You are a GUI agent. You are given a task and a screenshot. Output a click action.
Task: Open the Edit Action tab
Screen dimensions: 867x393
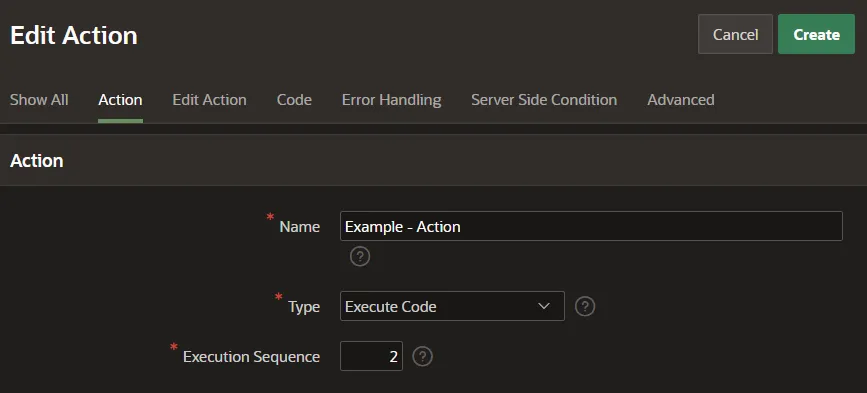(210, 100)
